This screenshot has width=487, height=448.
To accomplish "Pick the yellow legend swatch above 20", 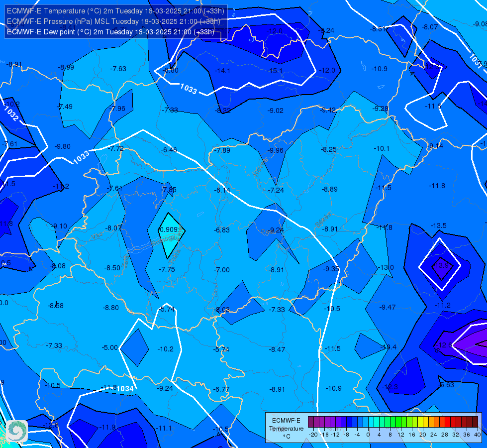I will [x=420, y=422].
